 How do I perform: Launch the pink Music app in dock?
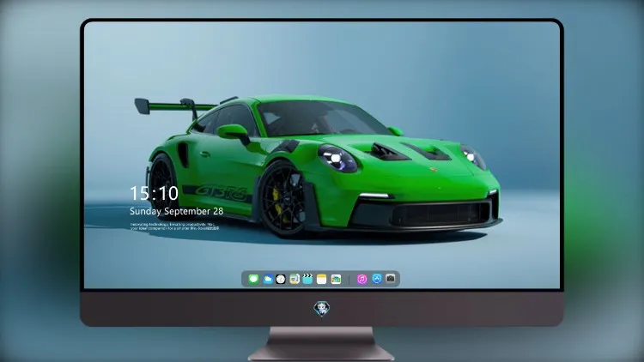[x=361, y=280]
